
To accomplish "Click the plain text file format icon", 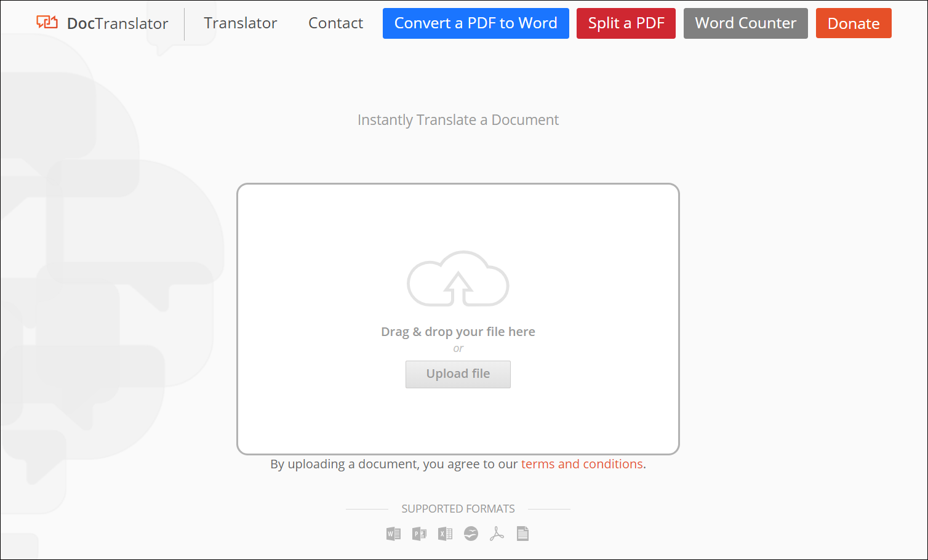I will [522, 534].
